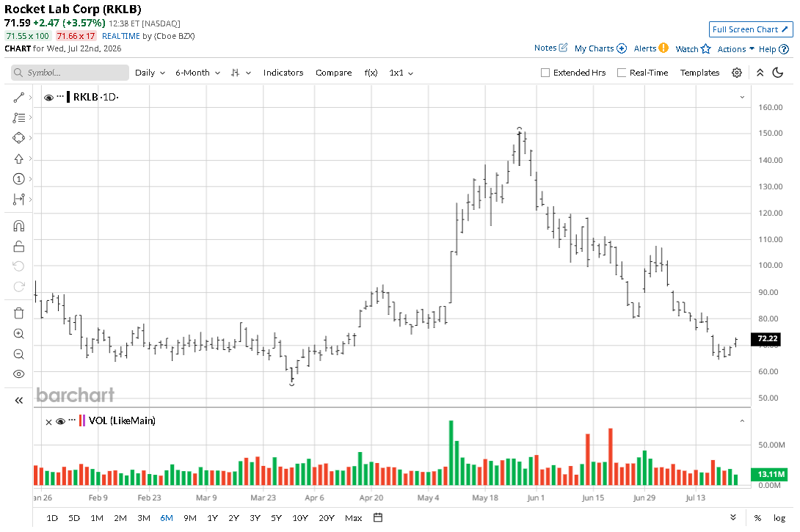Open the date range calendar icon
The image size is (800, 532).
(377, 518)
